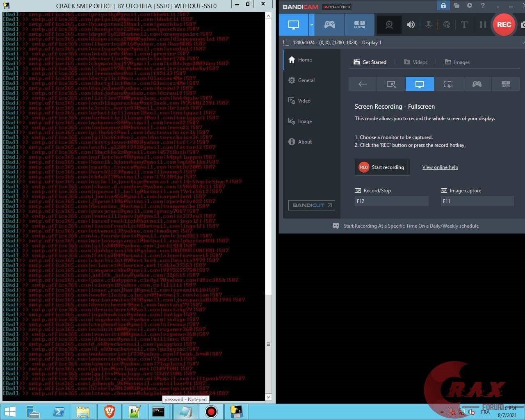The width and height of the screenshot is (525, 420).
Task: Click the Home house icon in sidebar
Action: (x=292, y=60)
